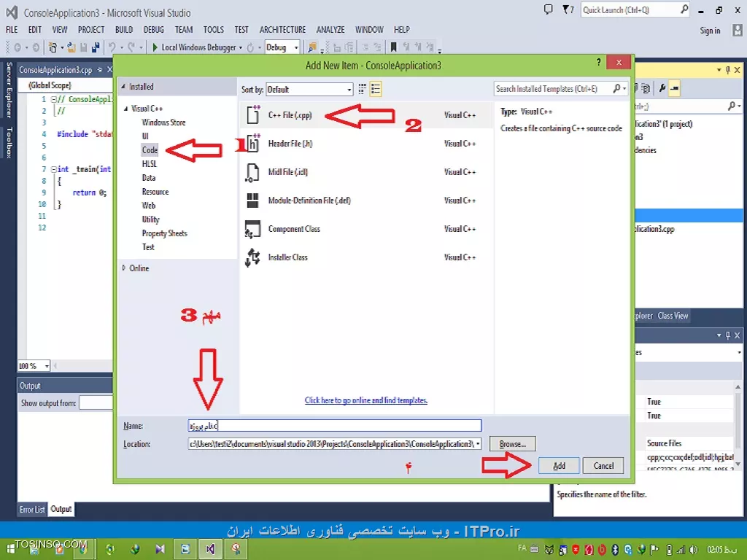Viewport: 747px width, 560px height.
Task: Open the Show output from dropdown
Action: (96, 402)
